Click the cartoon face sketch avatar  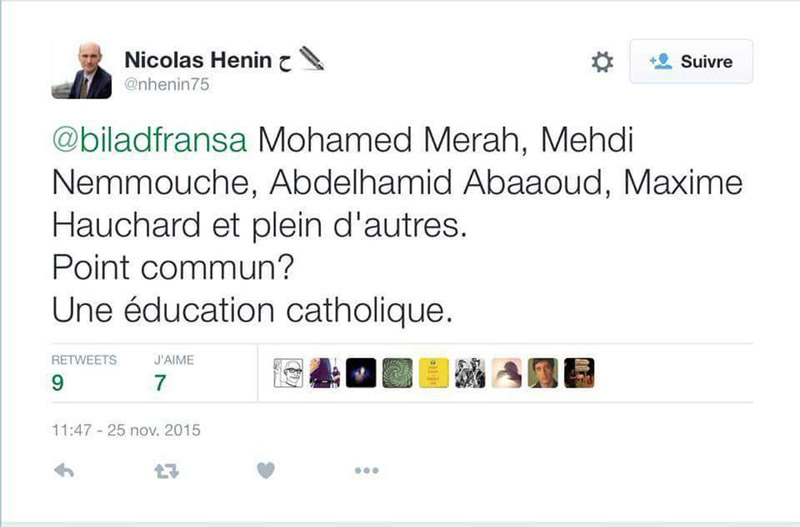(x=288, y=372)
